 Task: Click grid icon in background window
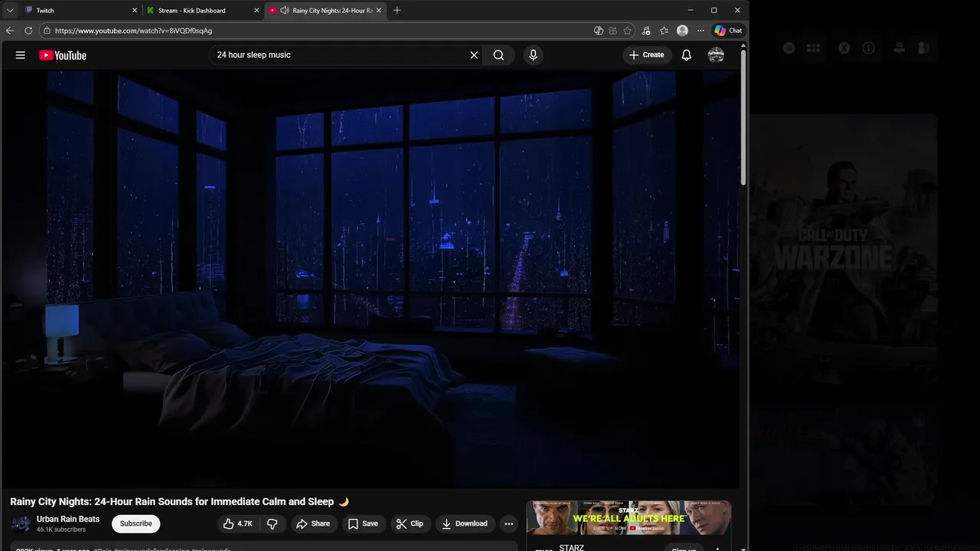(813, 47)
